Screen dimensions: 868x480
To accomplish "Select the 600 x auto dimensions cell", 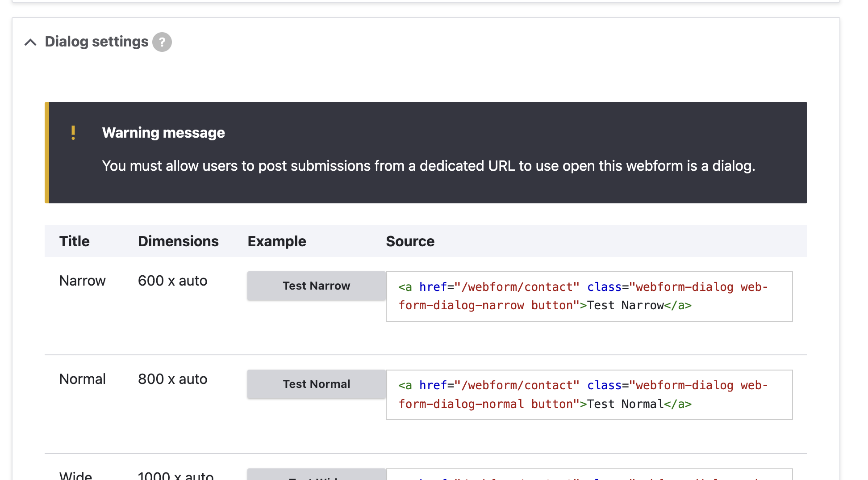I will tap(173, 281).
